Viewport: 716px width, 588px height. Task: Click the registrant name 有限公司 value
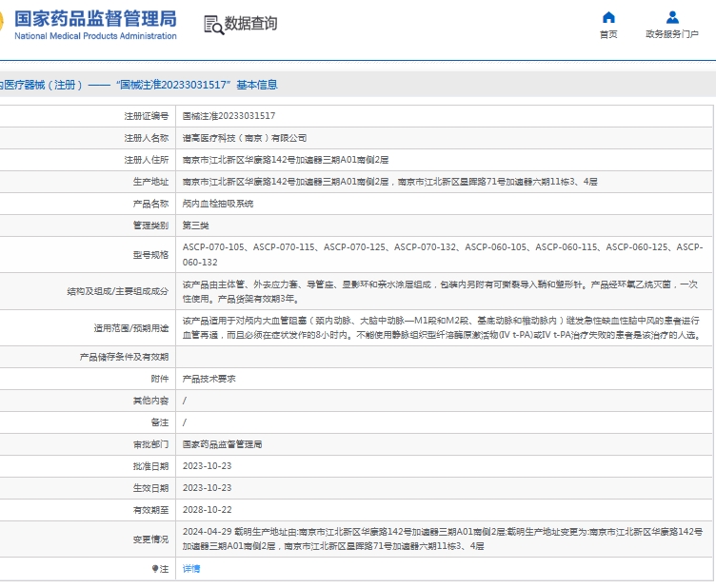[x=245, y=138]
